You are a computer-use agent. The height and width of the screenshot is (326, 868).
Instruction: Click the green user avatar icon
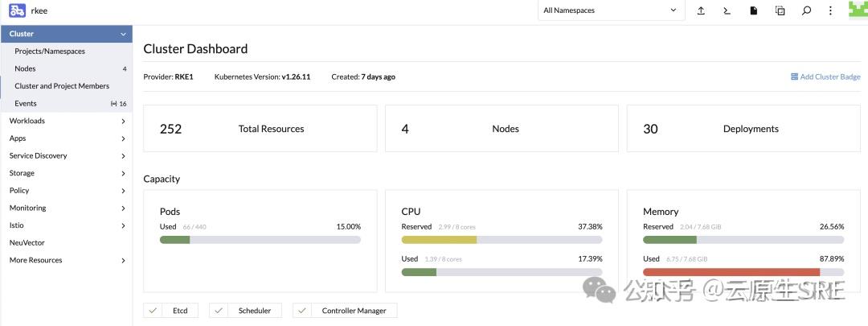(x=858, y=10)
